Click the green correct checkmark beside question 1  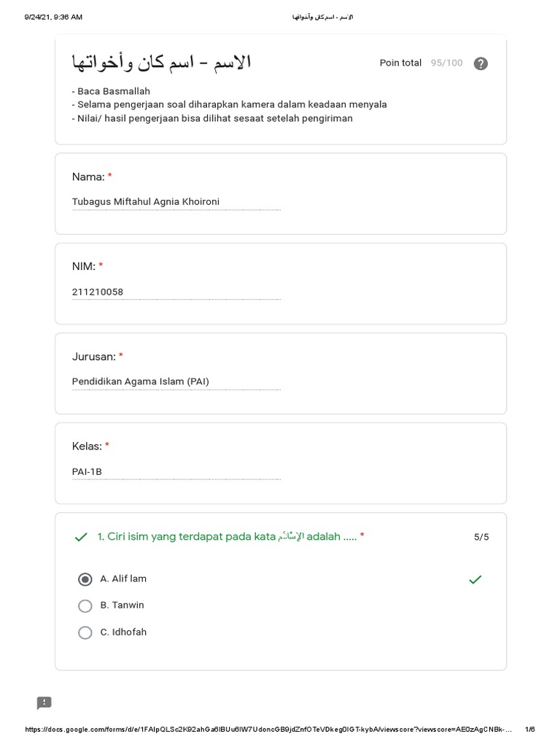click(x=81, y=538)
